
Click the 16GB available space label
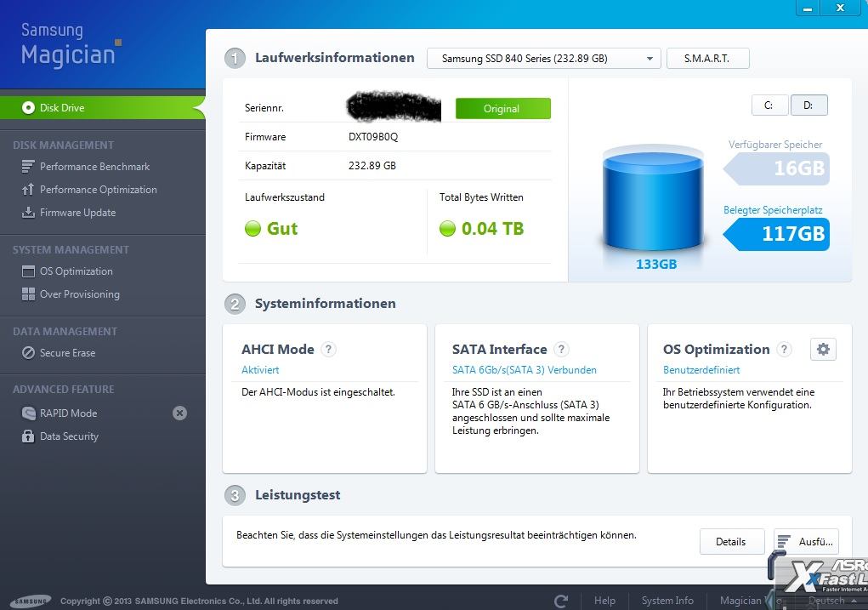coord(777,168)
